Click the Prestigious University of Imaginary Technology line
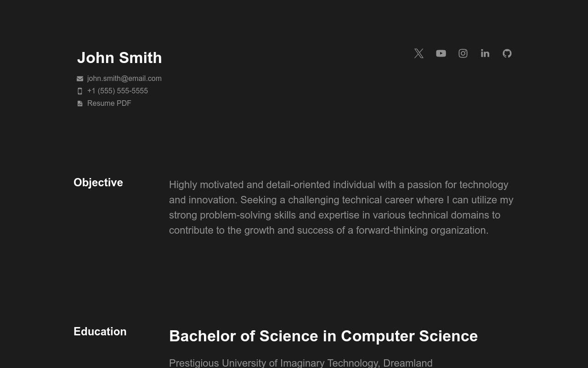Viewport: 588px width, 368px height. tap(300, 363)
